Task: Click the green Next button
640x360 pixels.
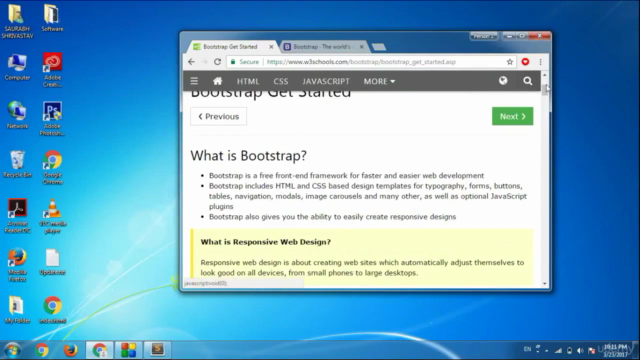Action: (x=513, y=116)
